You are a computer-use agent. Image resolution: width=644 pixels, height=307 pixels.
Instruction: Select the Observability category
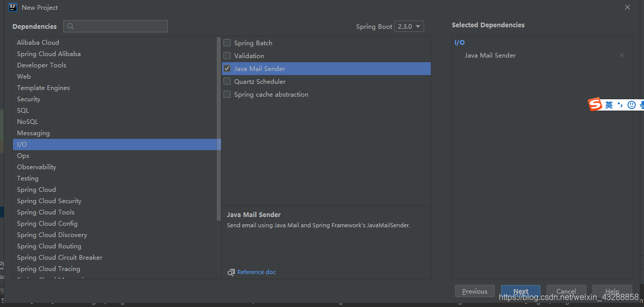coord(116,167)
